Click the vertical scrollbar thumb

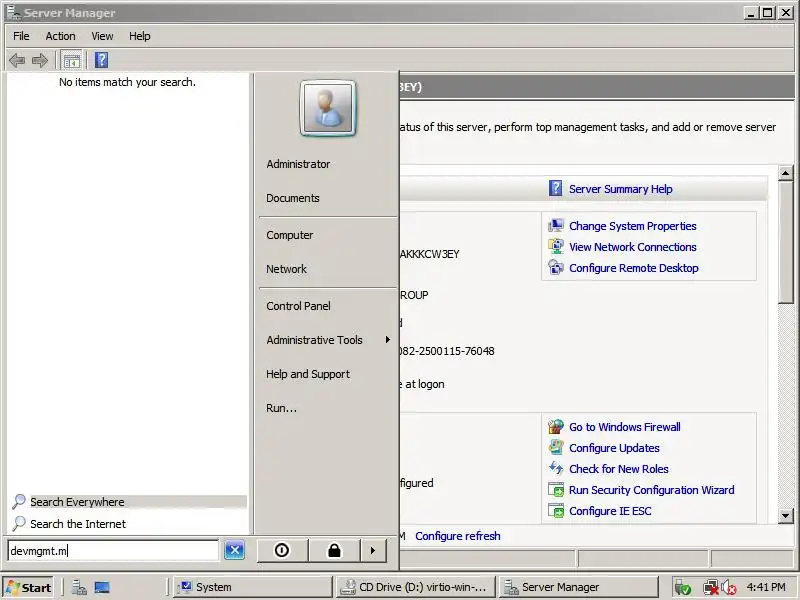(x=786, y=241)
